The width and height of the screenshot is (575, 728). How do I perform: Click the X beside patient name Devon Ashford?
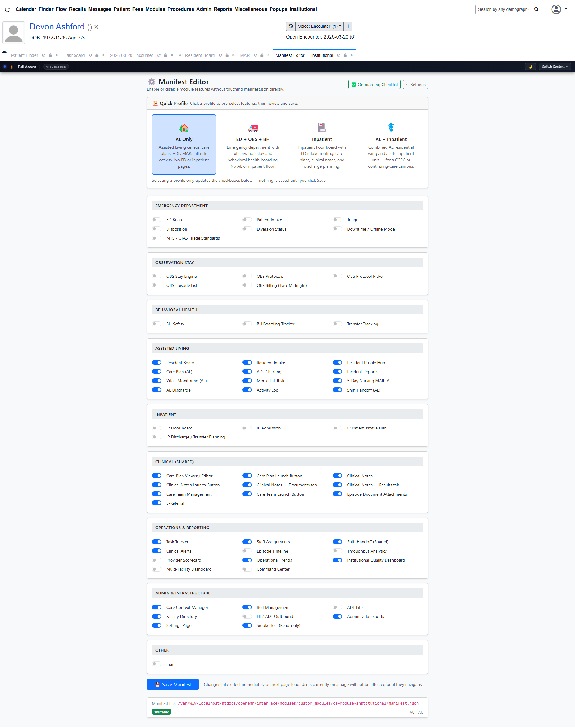[x=96, y=27]
